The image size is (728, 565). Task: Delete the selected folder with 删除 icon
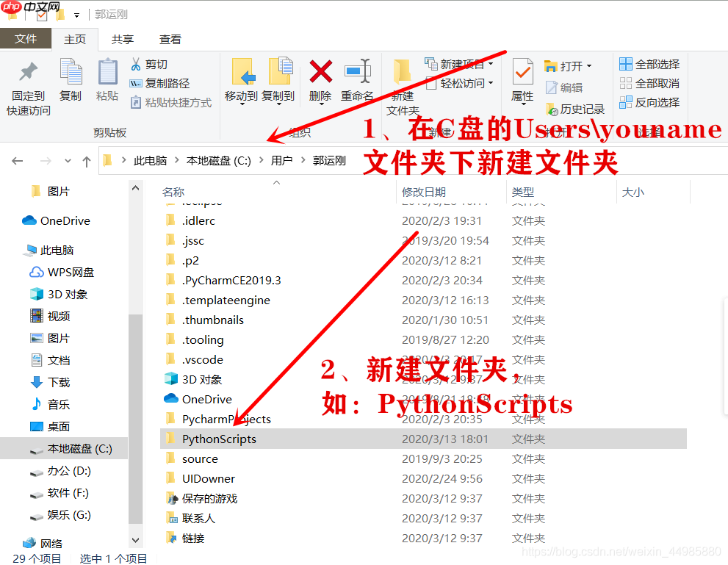(x=320, y=77)
